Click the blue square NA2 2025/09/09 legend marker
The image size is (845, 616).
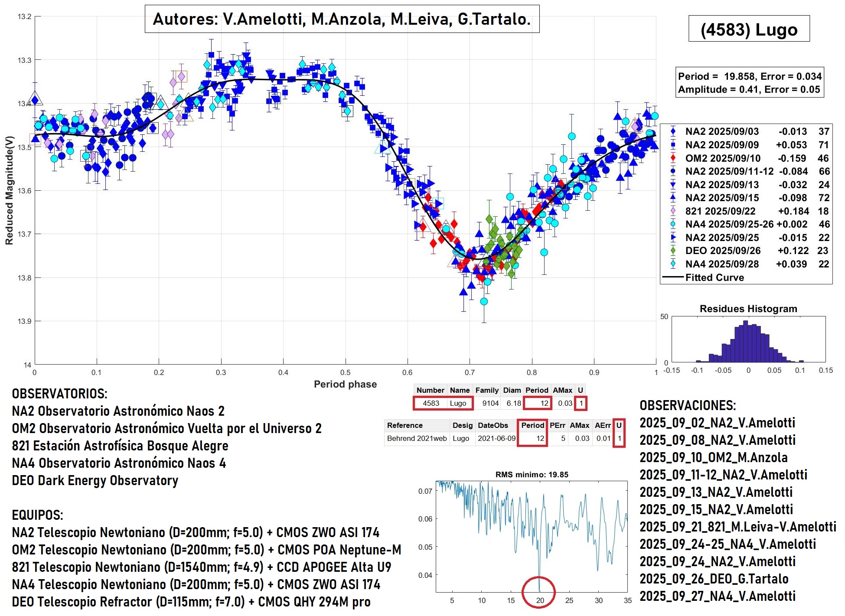click(673, 145)
